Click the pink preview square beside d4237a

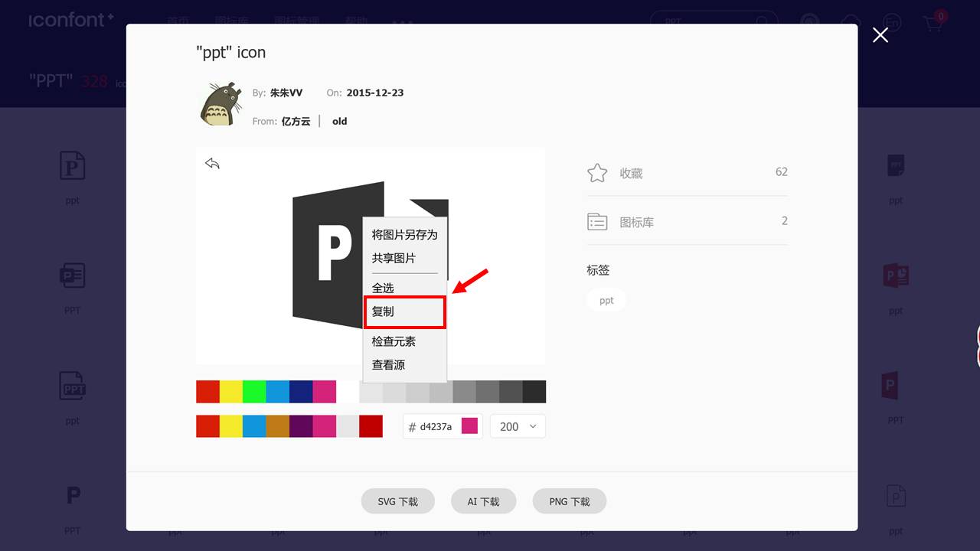pos(469,426)
